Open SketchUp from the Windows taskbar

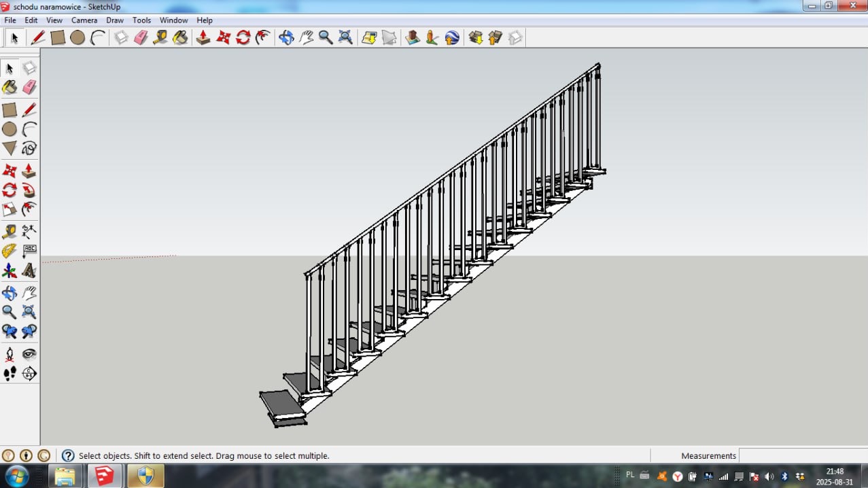105,476
